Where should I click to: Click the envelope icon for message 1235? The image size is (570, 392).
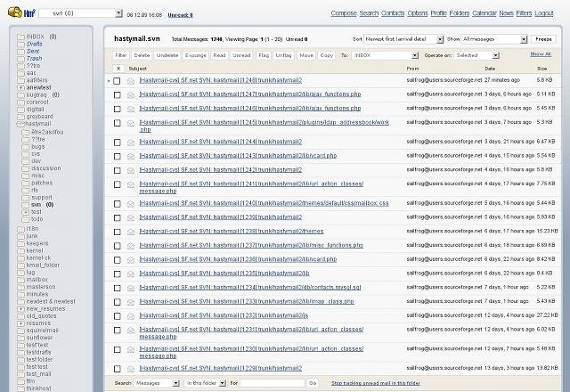coord(131,274)
